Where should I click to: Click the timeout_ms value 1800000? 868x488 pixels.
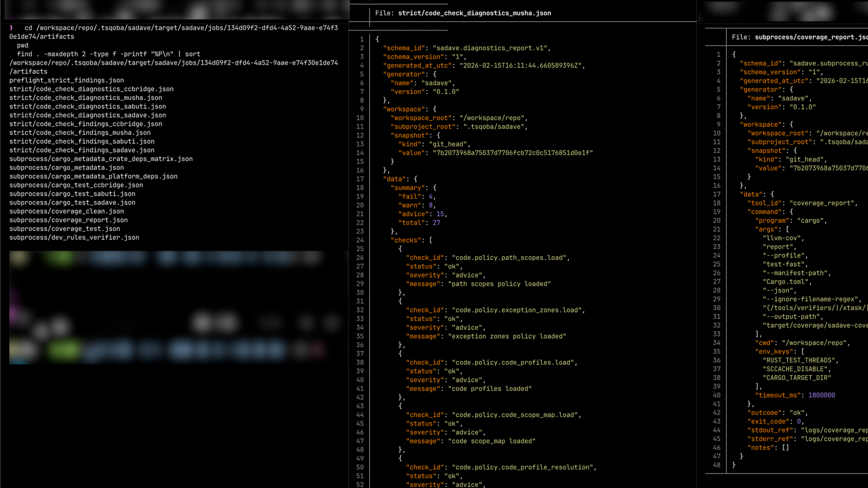point(821,395)
